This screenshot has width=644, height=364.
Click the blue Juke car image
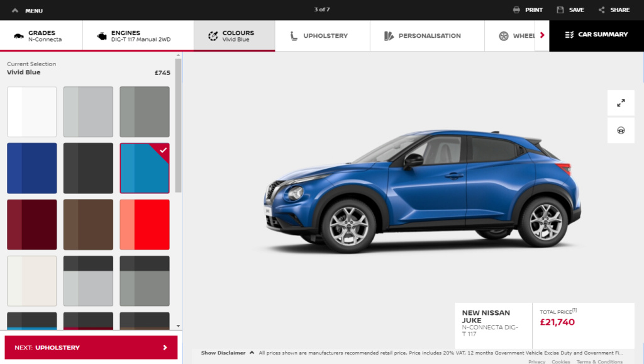pyautogui.click(x=422, y=191)
